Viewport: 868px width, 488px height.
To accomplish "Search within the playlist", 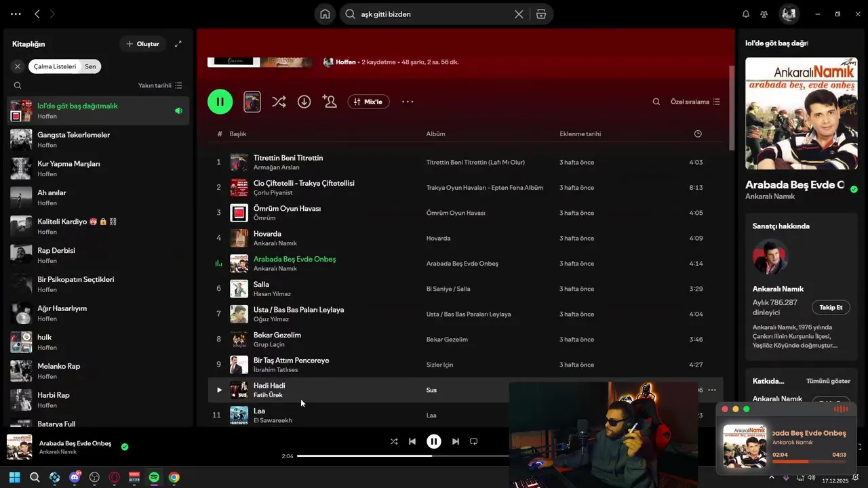I will (656, 102).
